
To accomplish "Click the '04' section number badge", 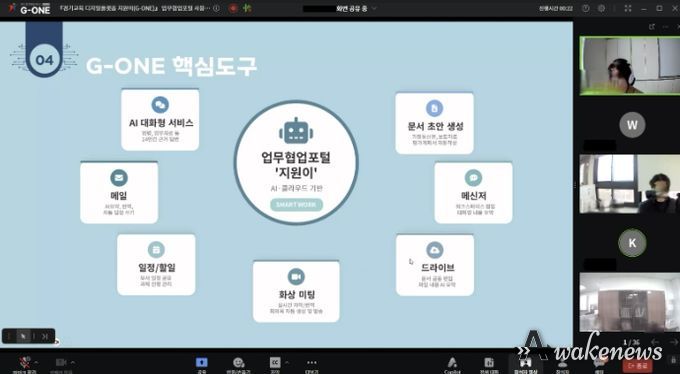I will coord(44,60).
